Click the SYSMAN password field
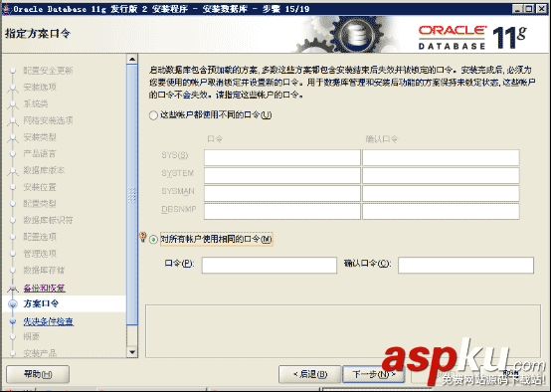Image resolution: width=551 pixels, height=392 pixels. point(282,193)
